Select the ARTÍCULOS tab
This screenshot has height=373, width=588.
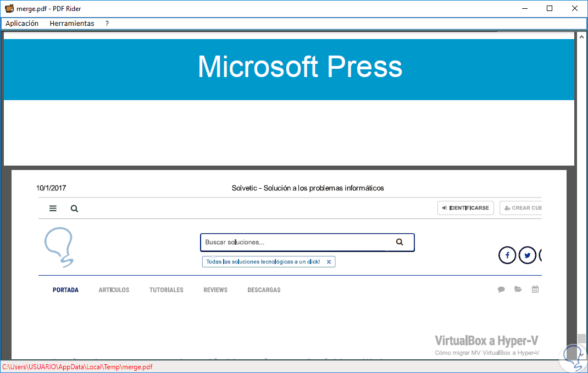[114, 290]
